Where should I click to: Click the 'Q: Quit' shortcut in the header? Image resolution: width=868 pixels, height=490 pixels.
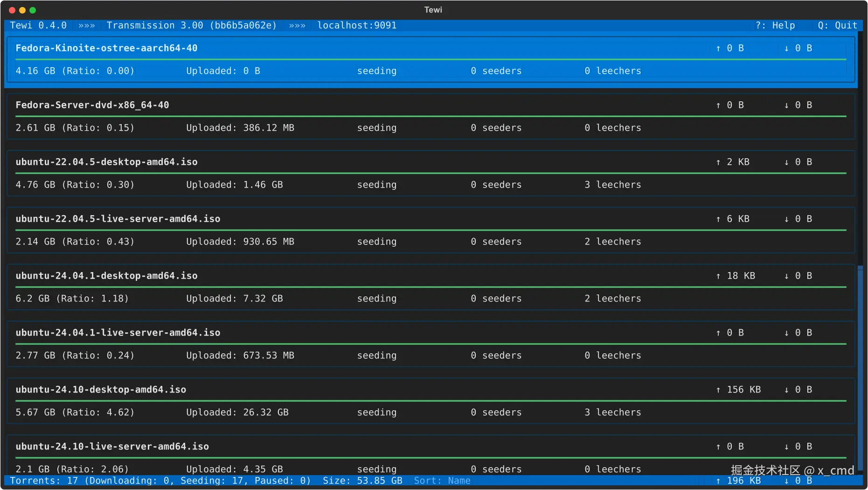coord(838,25)
